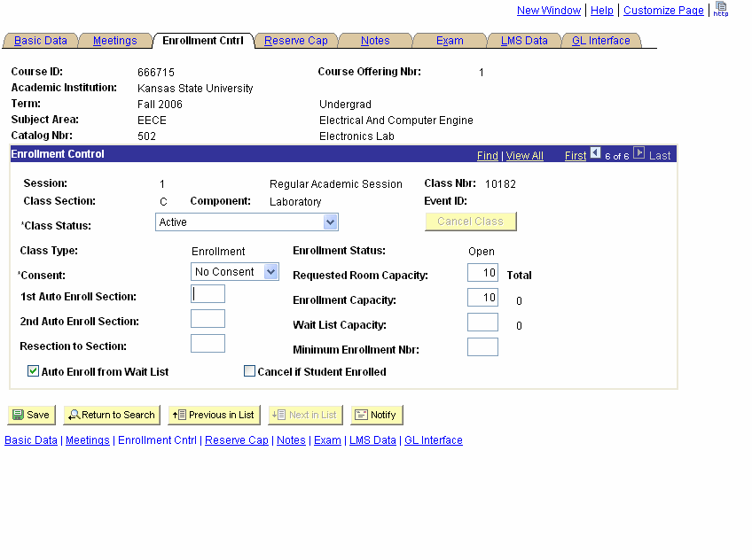Click Return to Search button
Image resolution: width=752 pixels, height=560 pixels.
(112, 415)
